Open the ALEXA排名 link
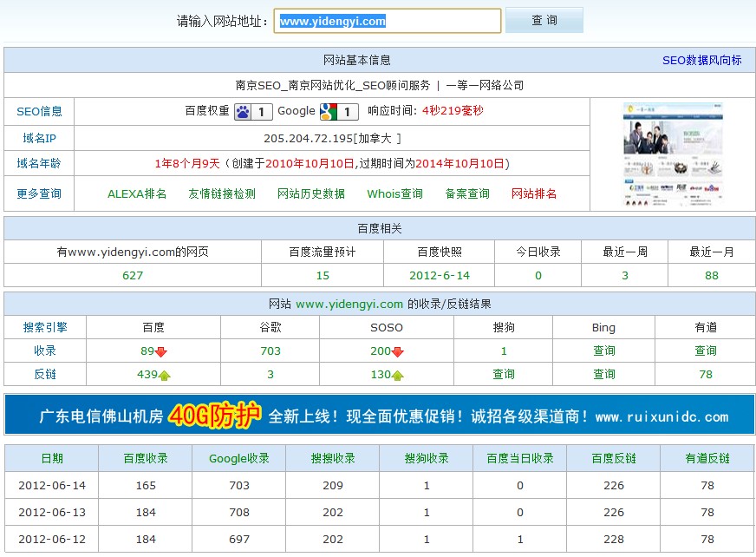Screen dimensions: 756x557 137,194
